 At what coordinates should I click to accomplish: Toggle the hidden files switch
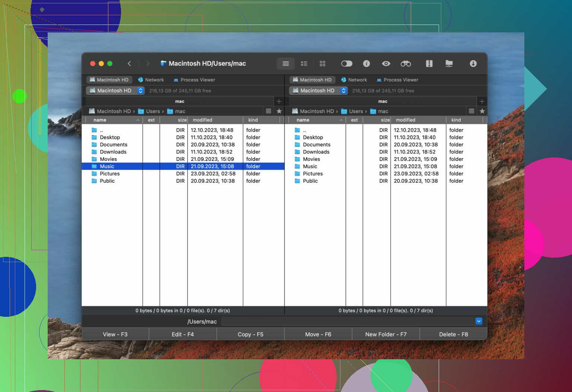coord(346,64)
